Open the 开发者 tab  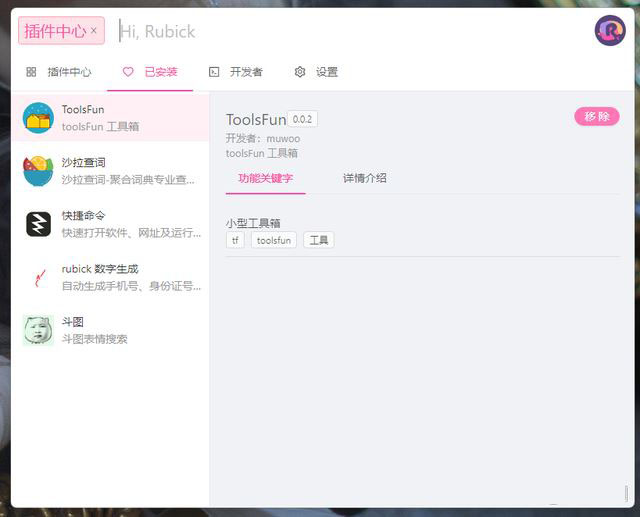coord(236,72)
